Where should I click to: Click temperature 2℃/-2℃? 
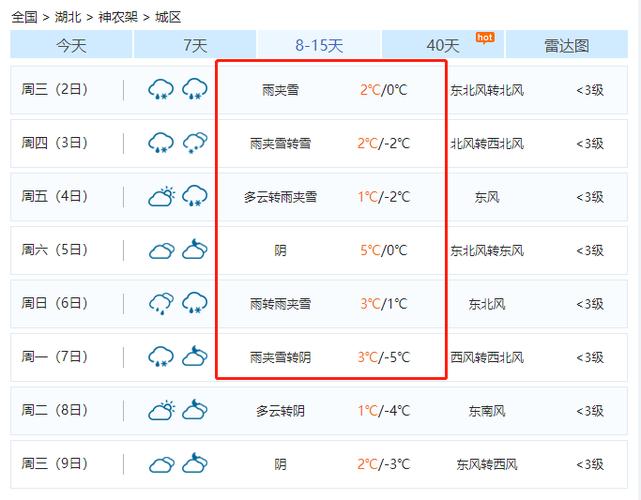(x=383, y=143)
